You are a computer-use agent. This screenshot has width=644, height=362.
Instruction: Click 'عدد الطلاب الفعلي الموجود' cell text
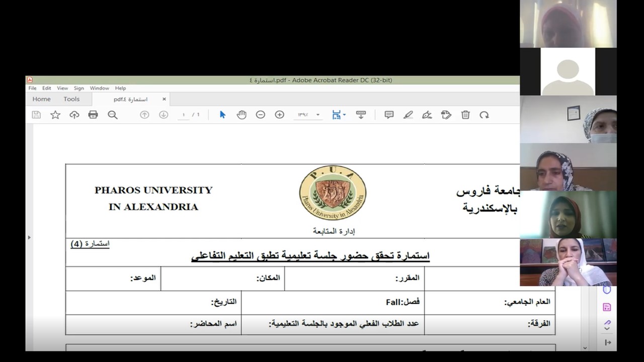click(x=344, y=324)
